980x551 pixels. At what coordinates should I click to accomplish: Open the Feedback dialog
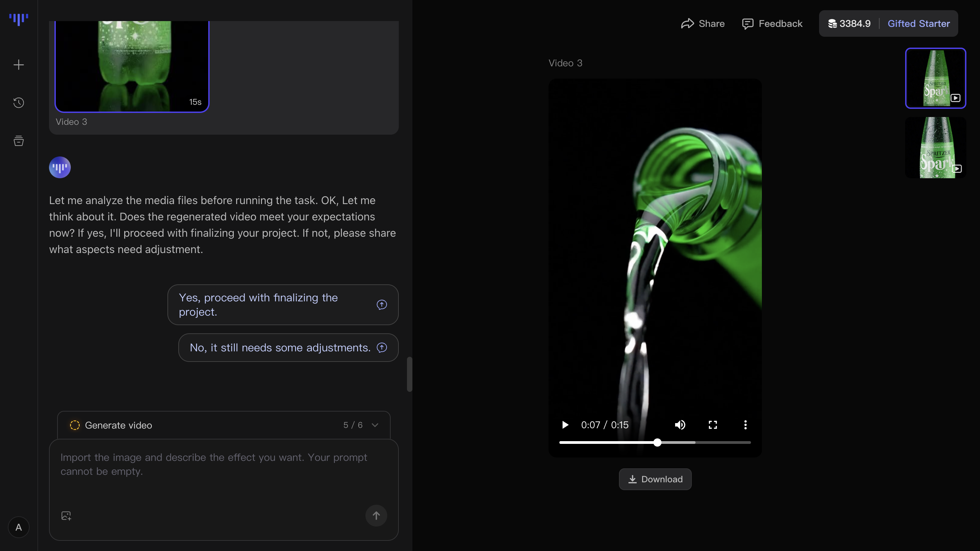[x=772, y=23]
